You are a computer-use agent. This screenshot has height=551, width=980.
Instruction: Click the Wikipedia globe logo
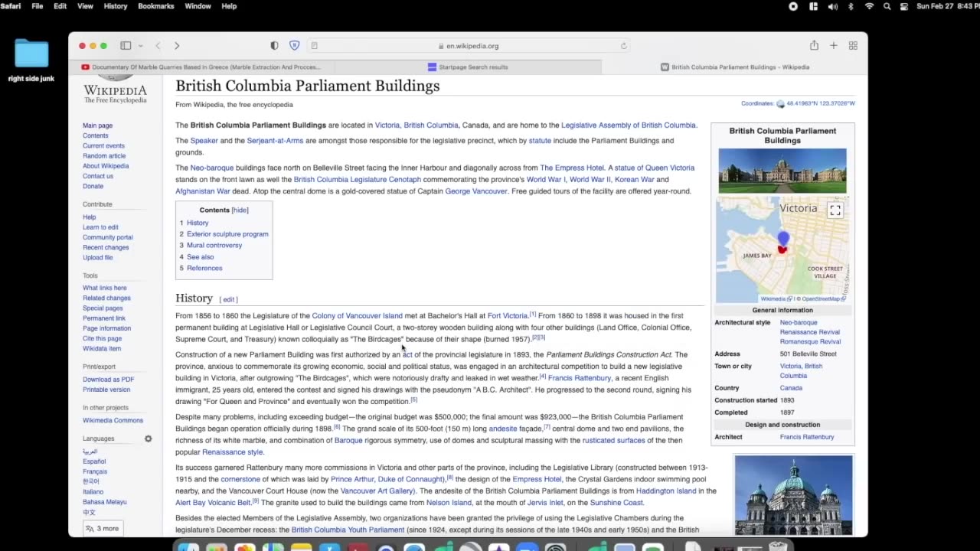pos(115,77)
